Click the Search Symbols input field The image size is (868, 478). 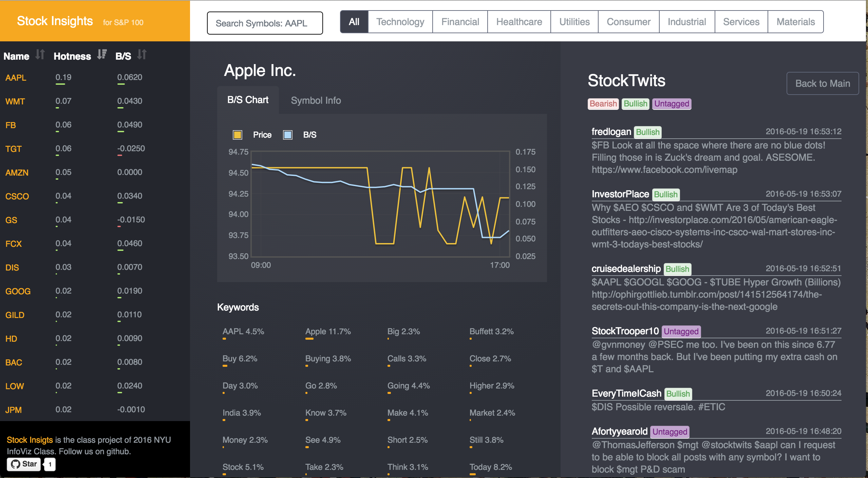click(x=265, y=23)
